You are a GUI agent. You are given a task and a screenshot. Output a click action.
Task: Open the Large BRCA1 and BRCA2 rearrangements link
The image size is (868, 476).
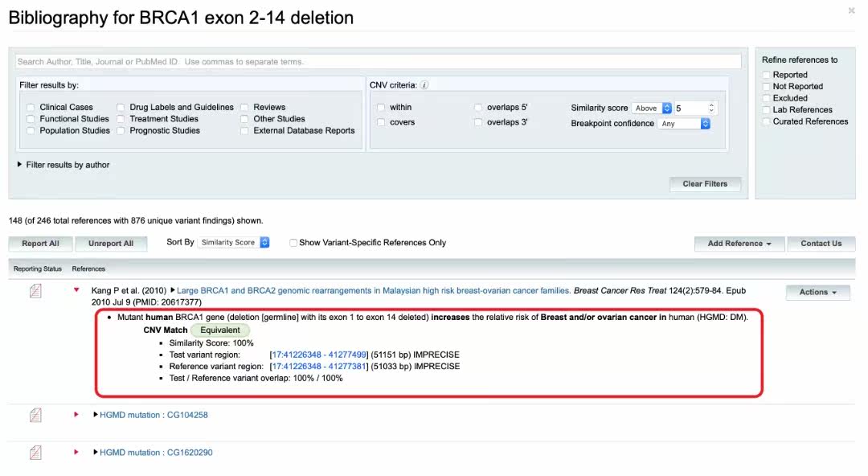[x=373, y=290]
